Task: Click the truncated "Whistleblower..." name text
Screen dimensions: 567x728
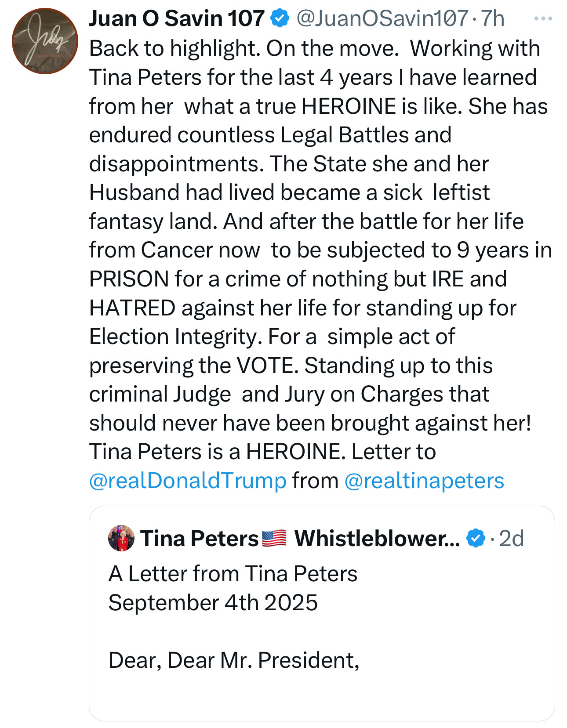Action: click(377, 538)
